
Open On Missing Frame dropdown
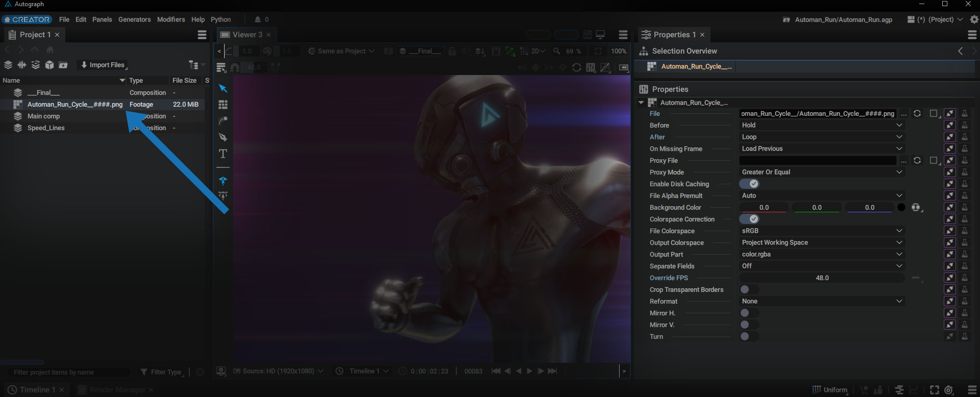point(822,148)
